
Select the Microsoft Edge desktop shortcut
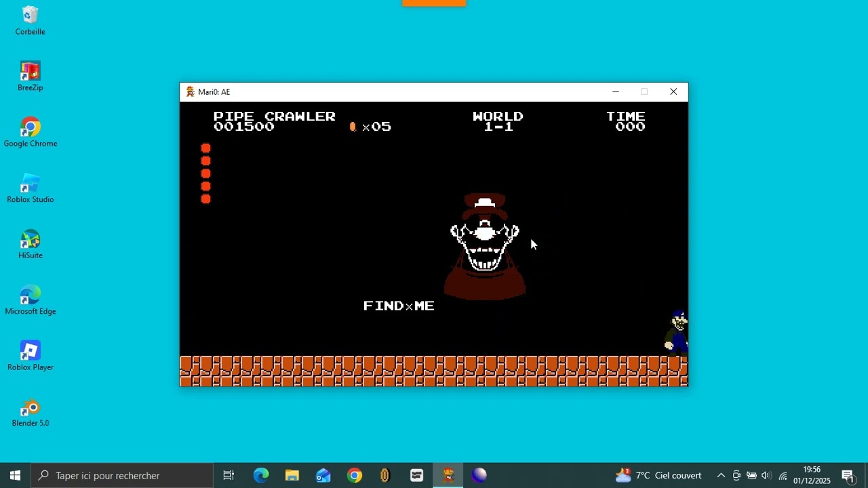tap(30, 300)
